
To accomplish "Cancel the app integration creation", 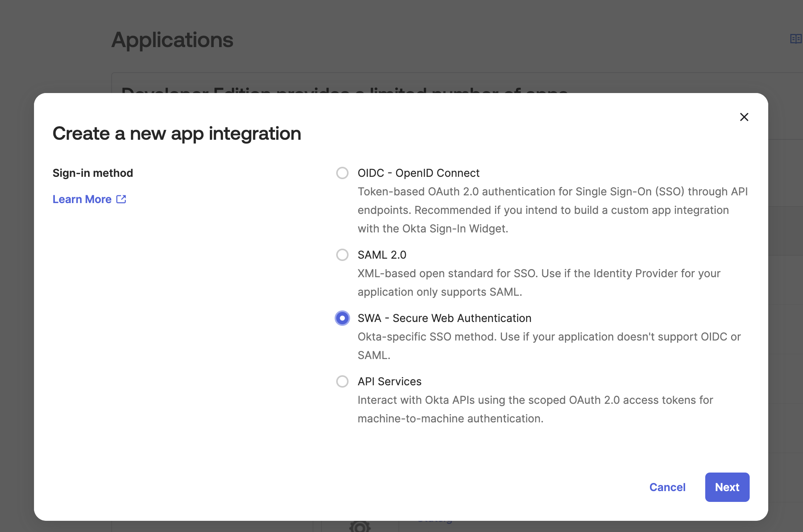I will 667,487.
